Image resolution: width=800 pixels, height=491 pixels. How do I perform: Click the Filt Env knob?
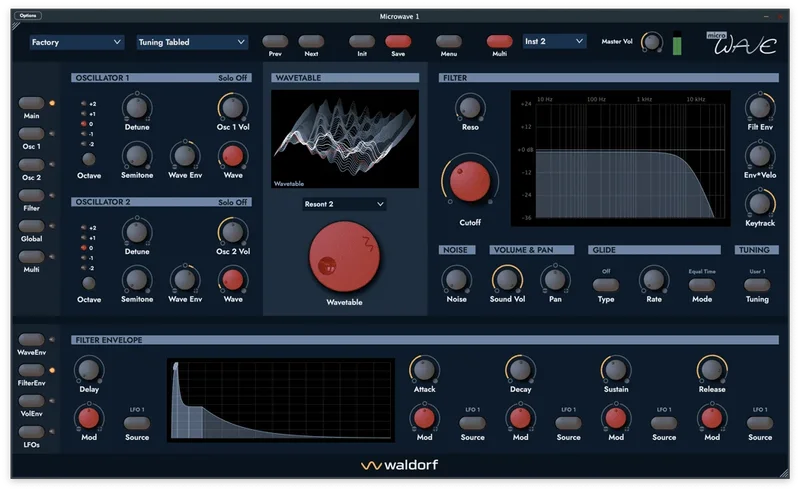point(760,108)
